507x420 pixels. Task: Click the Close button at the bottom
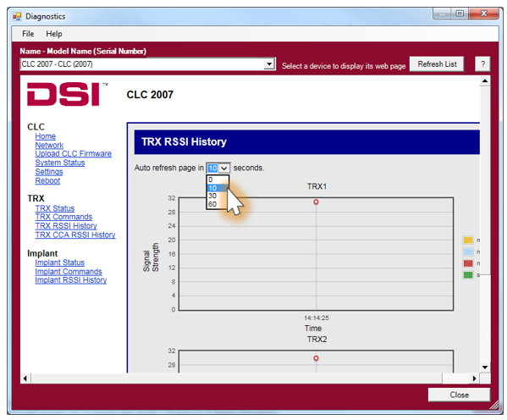click(x=459, y=395)
